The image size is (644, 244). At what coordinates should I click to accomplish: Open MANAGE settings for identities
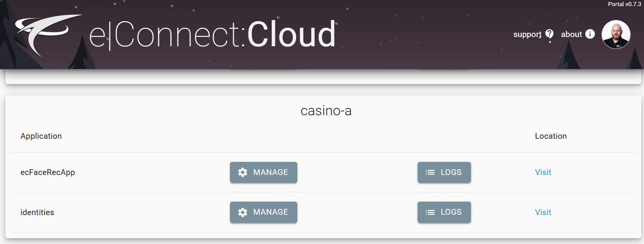[263, 212]
